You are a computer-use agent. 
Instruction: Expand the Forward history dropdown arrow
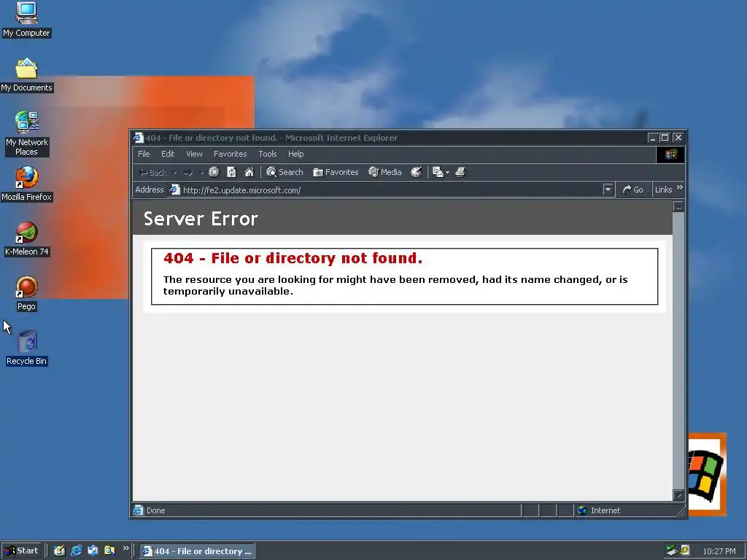pyautogui.click(x=201, y=172)
